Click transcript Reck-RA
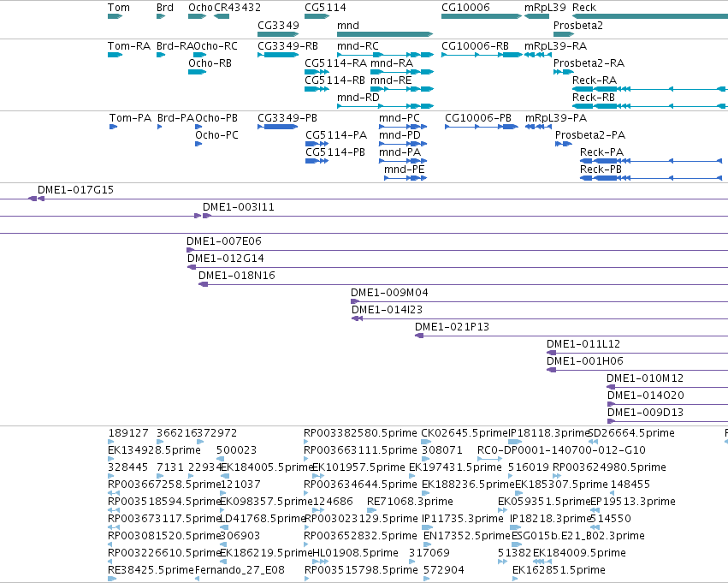The width and height of the screenshot is (728, 583). pyautogui.click(x=650, y=89)
